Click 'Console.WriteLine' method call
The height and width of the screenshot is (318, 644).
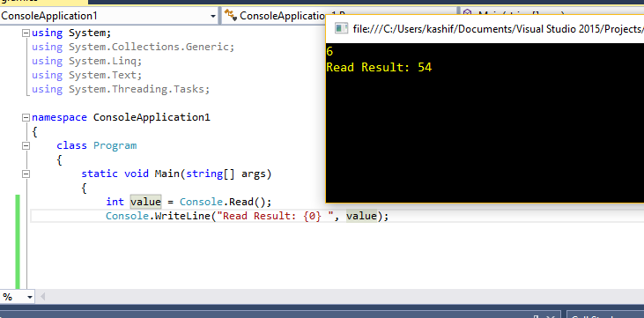coord(158,216)
